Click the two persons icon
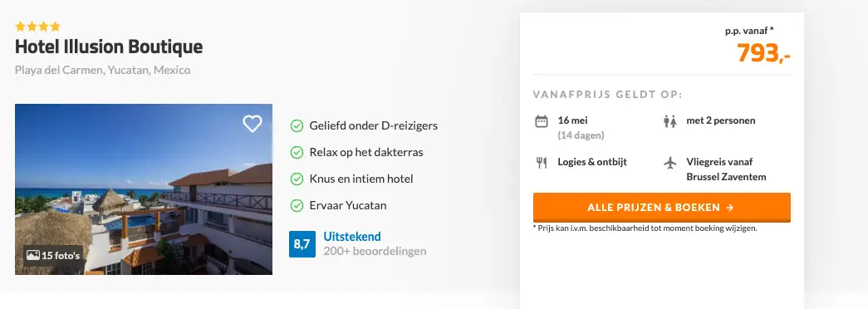Viewport: 868px width, 309px height. coord(669,121)
